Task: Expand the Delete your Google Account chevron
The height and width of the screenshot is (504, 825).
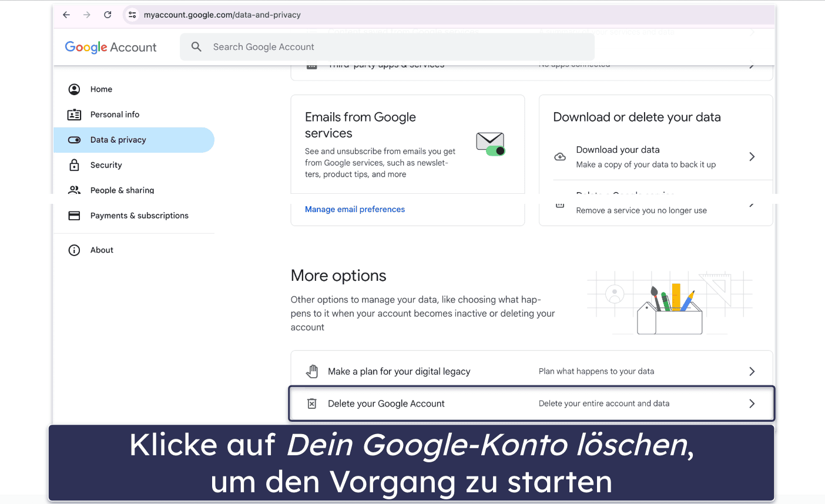Action: pos(752,404)
